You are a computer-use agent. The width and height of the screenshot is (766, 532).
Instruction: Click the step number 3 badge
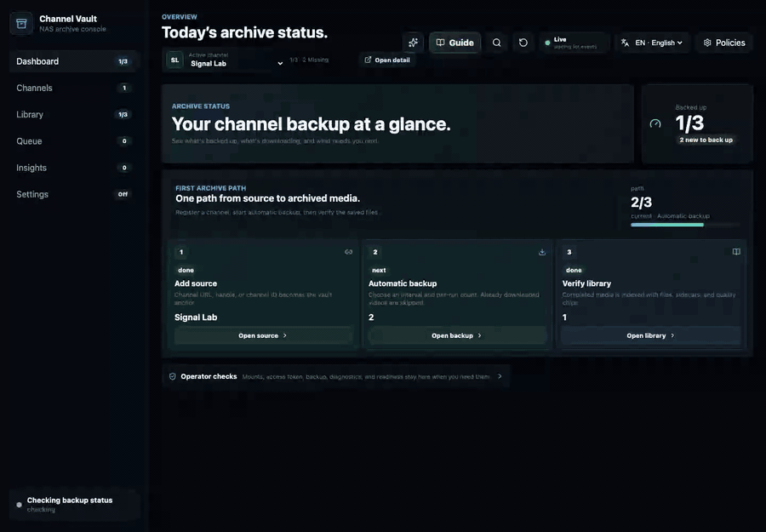[x=569, y=252]
